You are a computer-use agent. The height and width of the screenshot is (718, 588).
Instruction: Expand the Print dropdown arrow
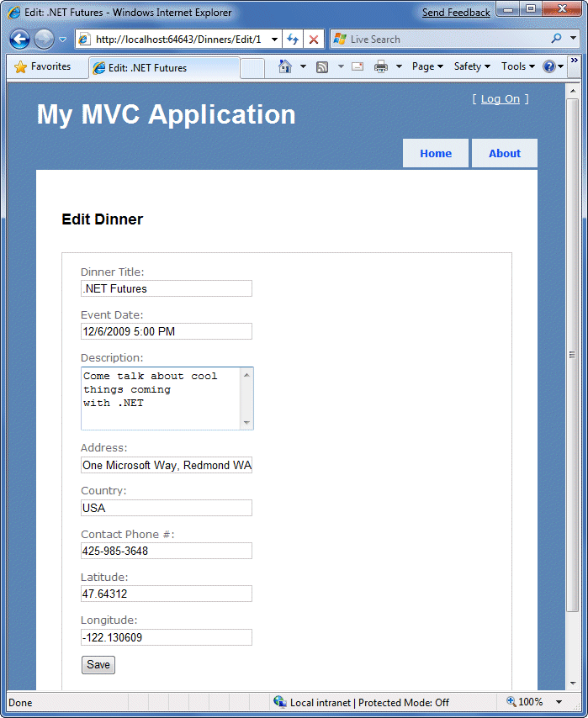(x=399, y=67)
